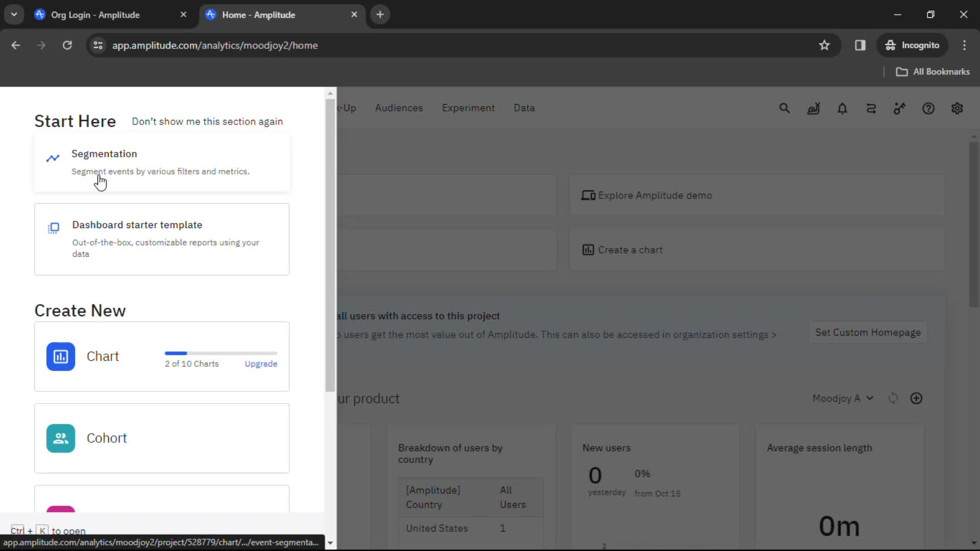Close the Org Login tab
Image resolution: width=980 pixels, height=551 pixels.
click(183, 15)
